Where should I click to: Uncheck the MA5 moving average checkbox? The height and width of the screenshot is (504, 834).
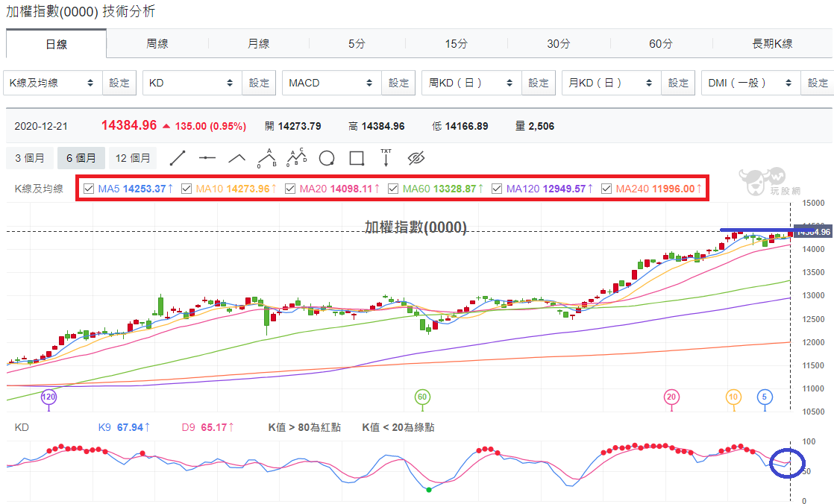(x=89, y=189)
